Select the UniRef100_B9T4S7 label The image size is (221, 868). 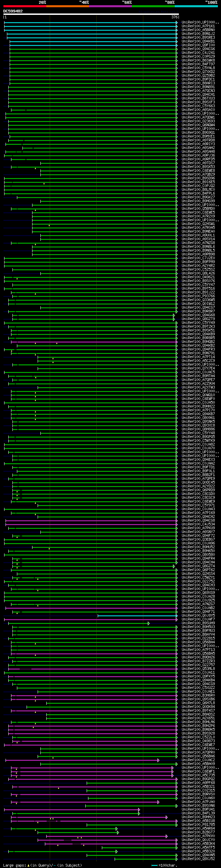(198, 711)
